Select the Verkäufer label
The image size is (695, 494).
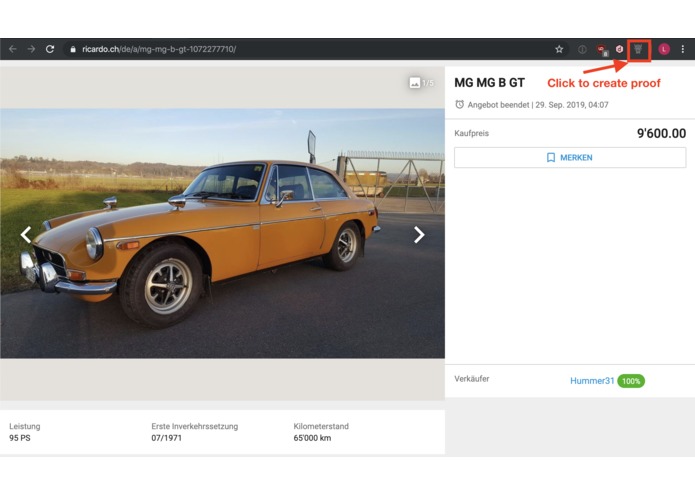coord(472,379)
